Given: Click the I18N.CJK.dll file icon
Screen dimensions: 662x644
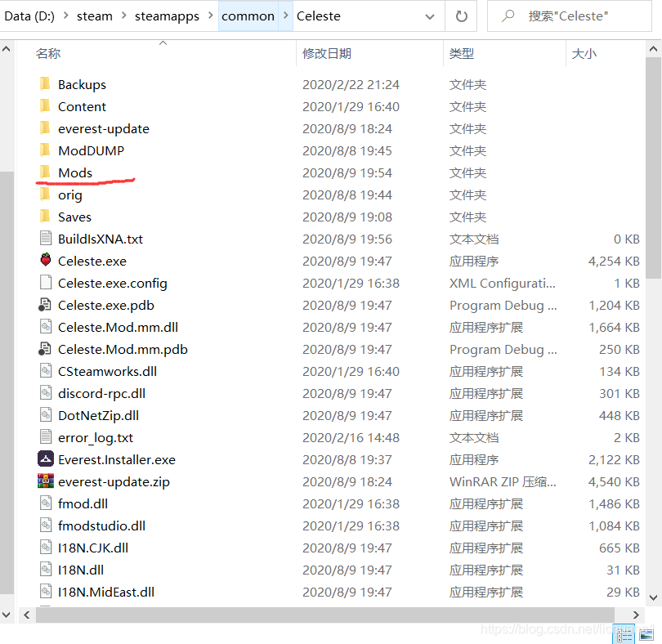Looking at the screenshot, I should (46, 547).
